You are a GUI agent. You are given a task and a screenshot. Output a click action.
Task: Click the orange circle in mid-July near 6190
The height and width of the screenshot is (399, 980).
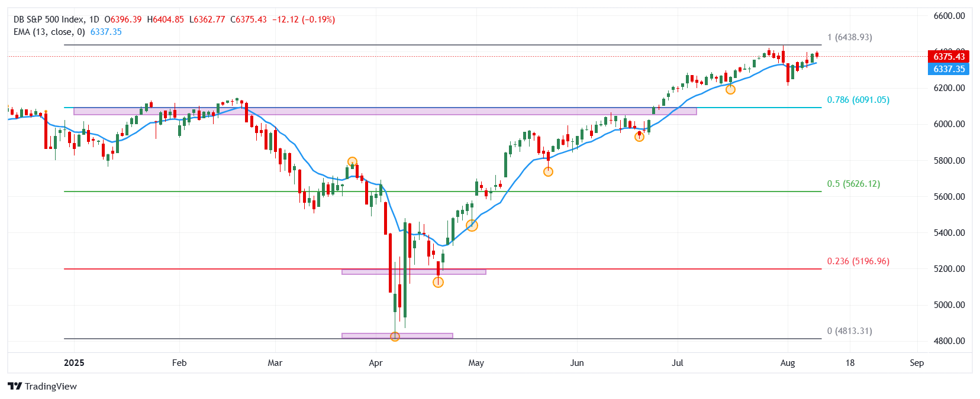(x=730, y=89)
